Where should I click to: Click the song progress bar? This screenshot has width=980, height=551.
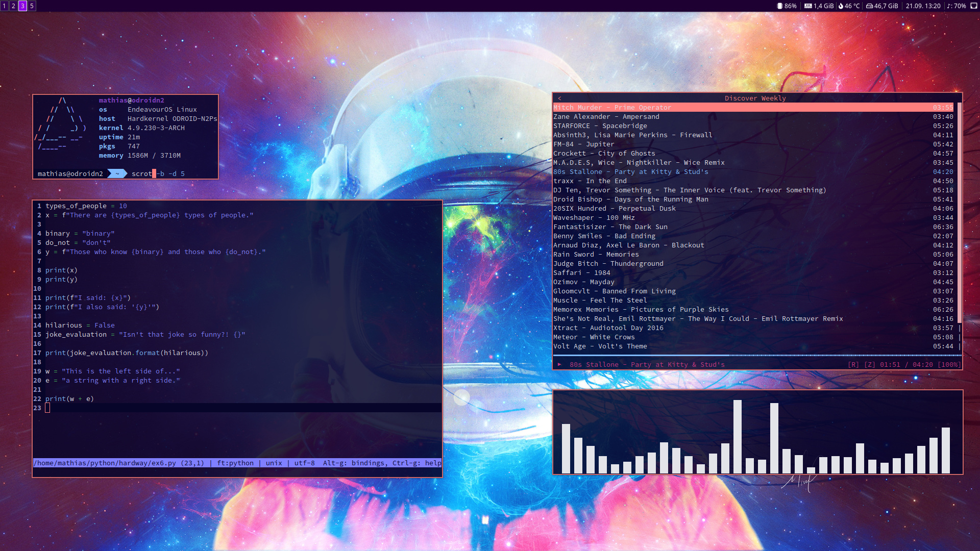click(715, 355)
